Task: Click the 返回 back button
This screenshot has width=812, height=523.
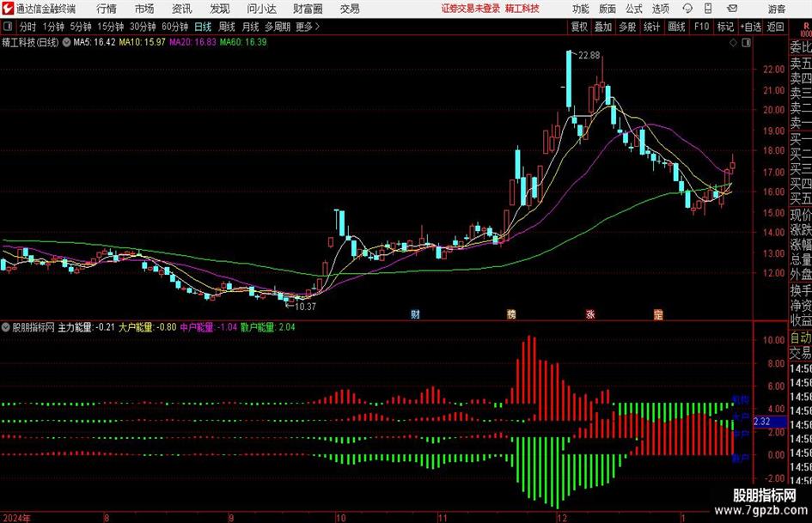Action: point(775,27)
